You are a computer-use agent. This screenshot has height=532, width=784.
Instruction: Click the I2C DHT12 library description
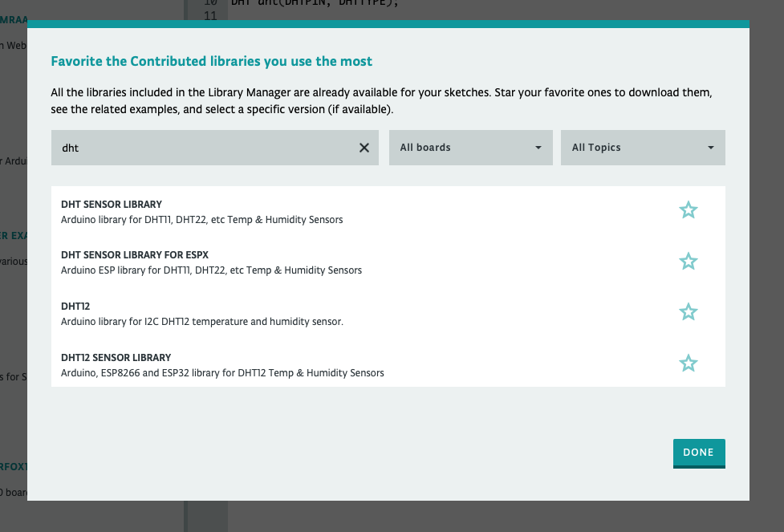point(201,322)
